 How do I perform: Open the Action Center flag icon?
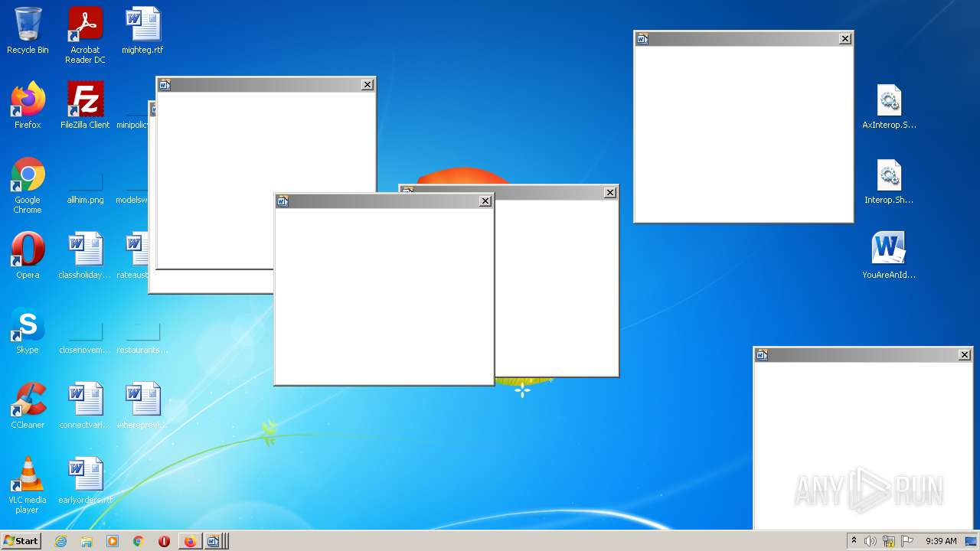pos(907,541)
